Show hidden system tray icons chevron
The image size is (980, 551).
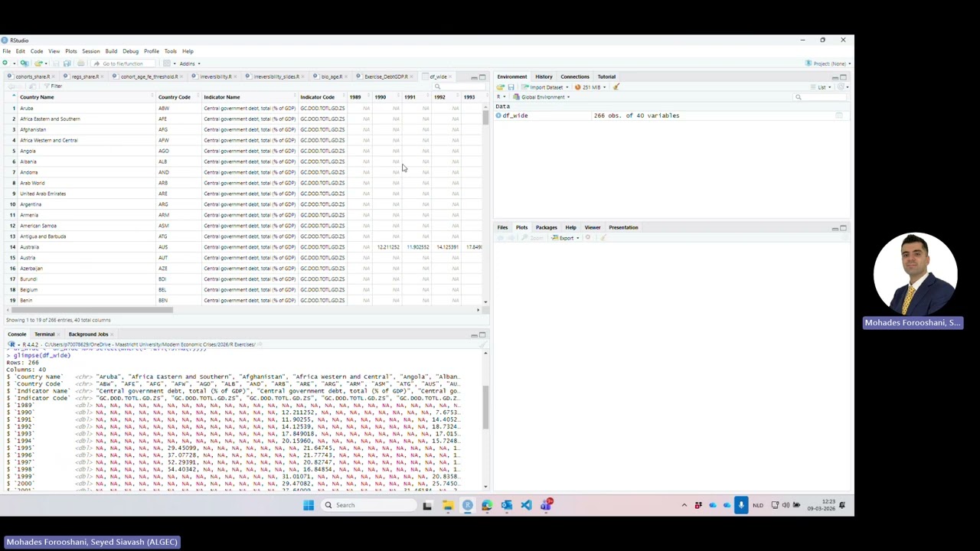(684, 505)
